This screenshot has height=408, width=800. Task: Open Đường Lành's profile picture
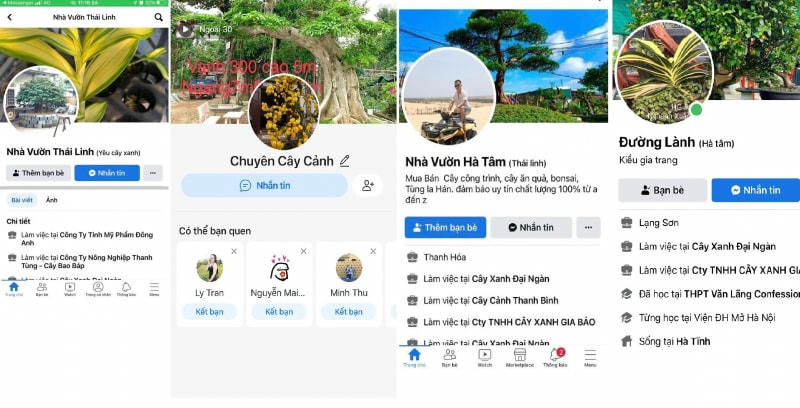click(664, 72)
